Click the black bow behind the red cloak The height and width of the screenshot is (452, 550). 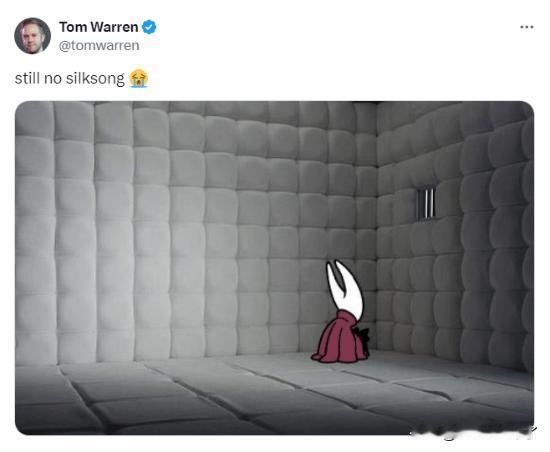[x=363, y=337]
